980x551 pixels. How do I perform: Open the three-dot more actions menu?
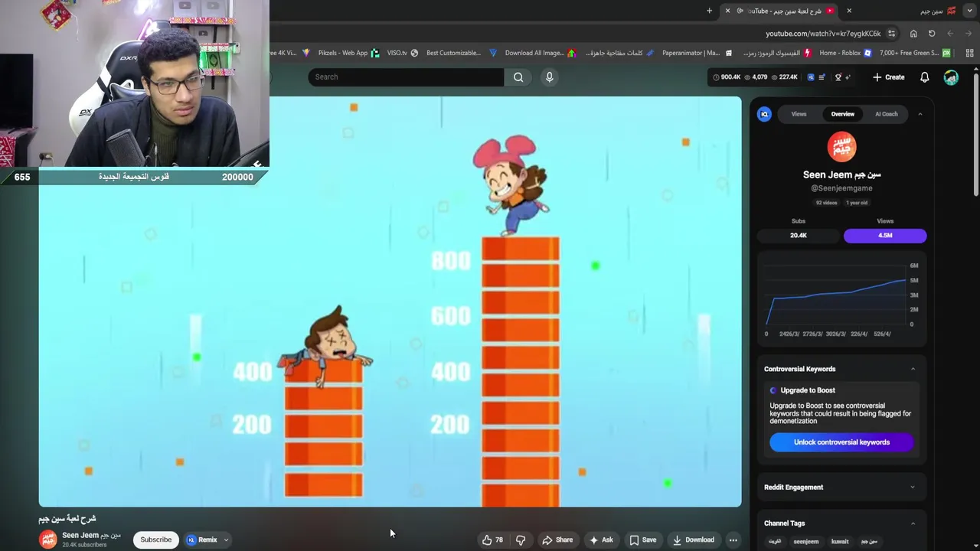733,540
